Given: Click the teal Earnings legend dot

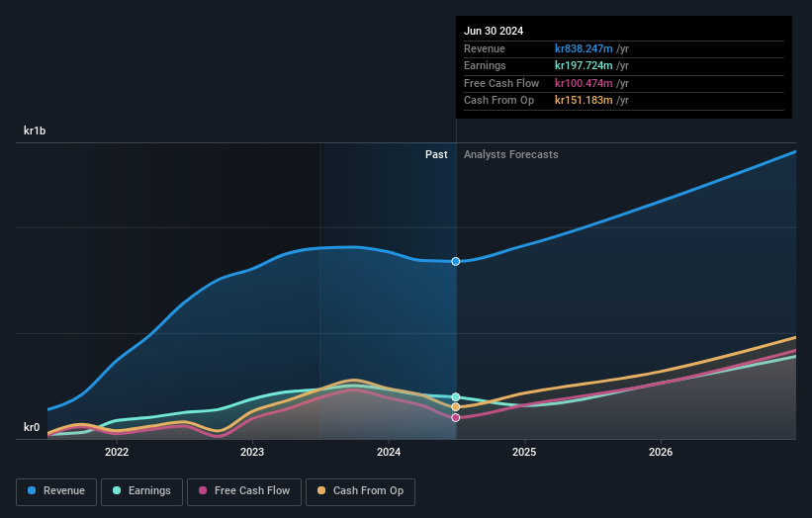Looking at the screenshot, I should (x=117, y=490).
